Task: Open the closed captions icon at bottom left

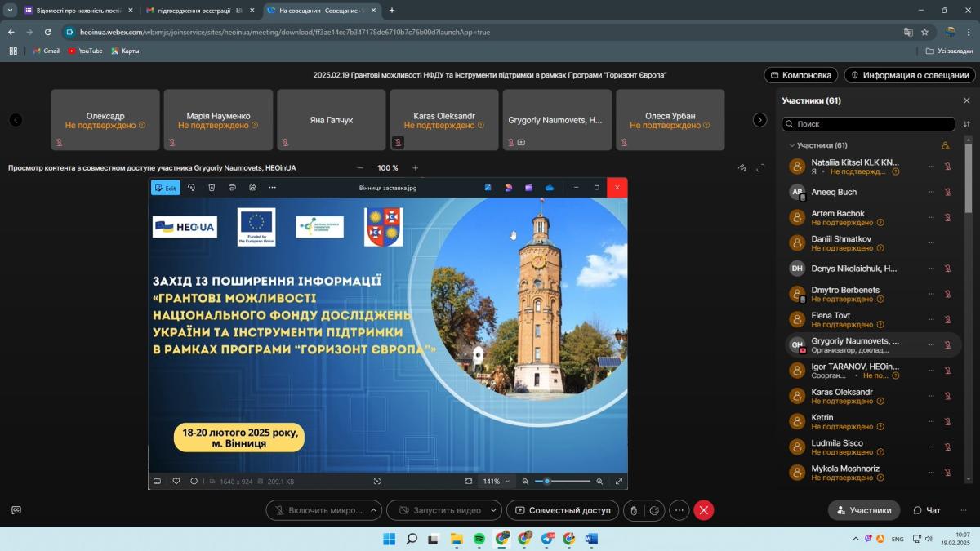Action: [16, 510]
